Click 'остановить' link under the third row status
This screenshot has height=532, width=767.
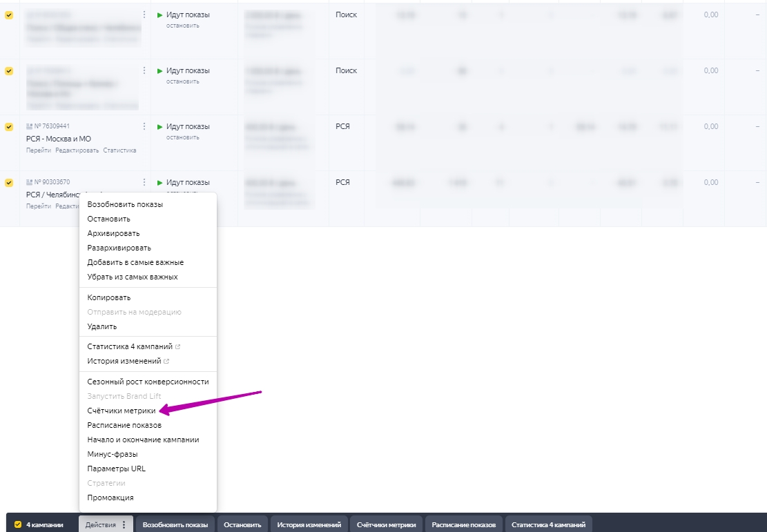click(182, 137)
